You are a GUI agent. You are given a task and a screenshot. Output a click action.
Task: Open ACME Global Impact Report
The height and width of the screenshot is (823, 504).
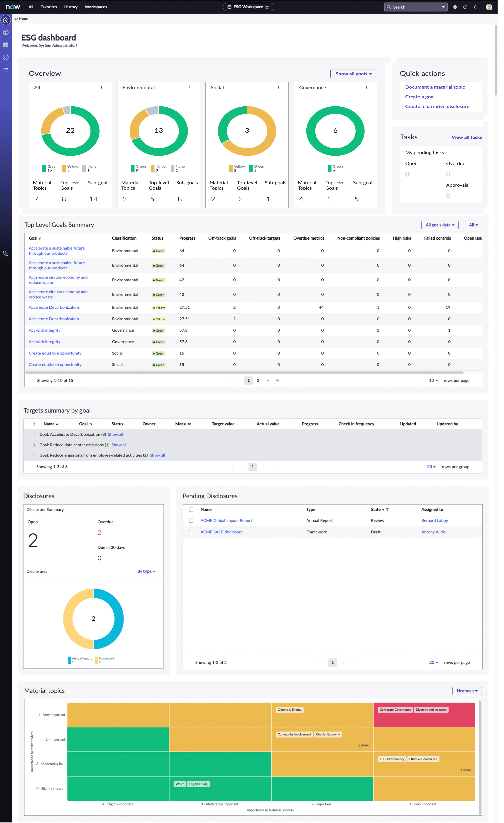[x=226, y=521]
